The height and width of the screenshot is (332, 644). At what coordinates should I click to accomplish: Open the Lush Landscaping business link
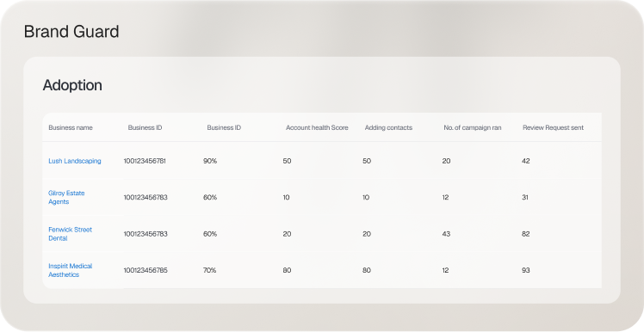pos(75,161)
